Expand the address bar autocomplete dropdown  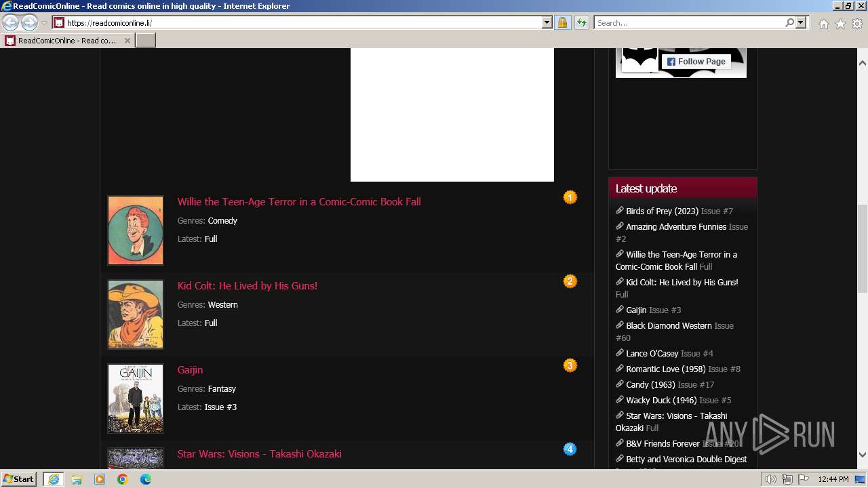tap(547, 22)
